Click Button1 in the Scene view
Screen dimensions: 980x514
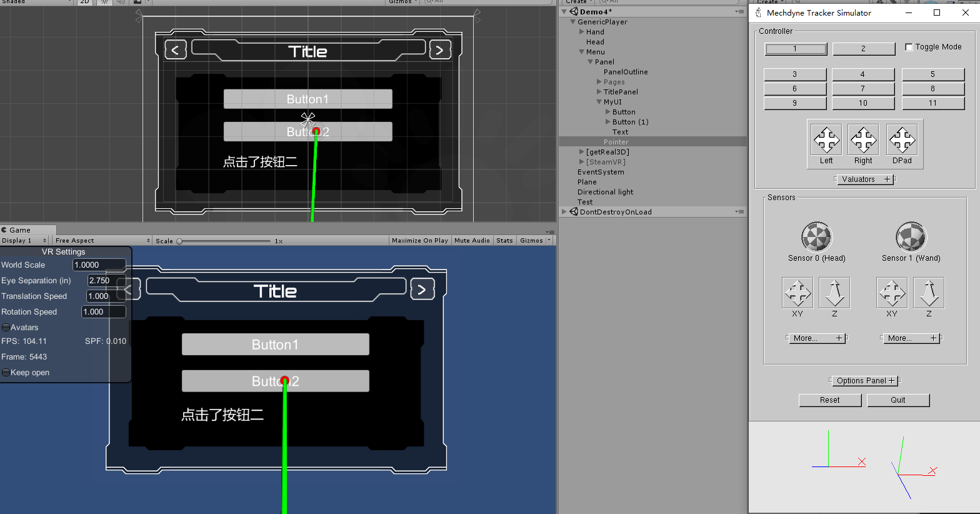click(x=308, y=99)
